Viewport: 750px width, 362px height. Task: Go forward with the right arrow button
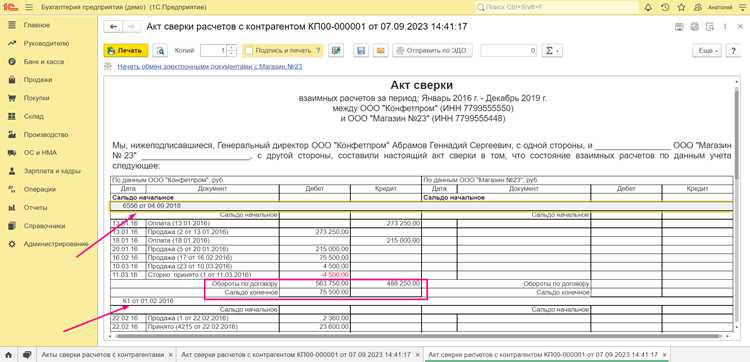[x=132, y=27]
